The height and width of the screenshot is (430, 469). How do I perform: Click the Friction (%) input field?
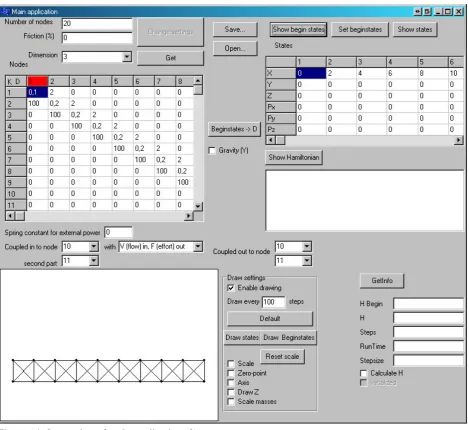coord(97,38)
